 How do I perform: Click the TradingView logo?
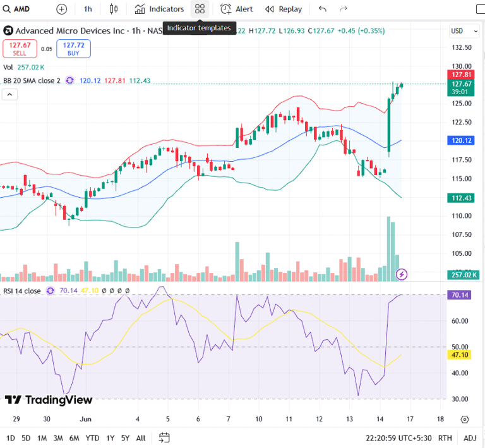click(x=49, y=400)
